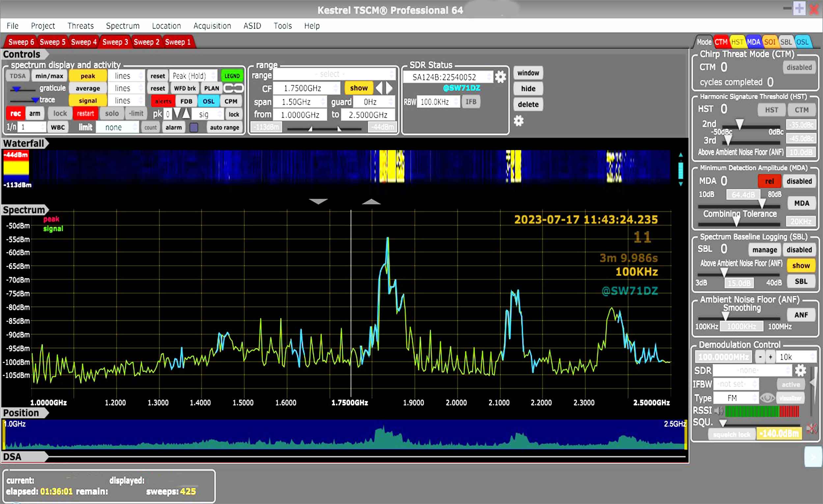Expand the Sweep 6 tab dropdown
The height and width of the screenshot is (504, 823).
coord(20,41)
